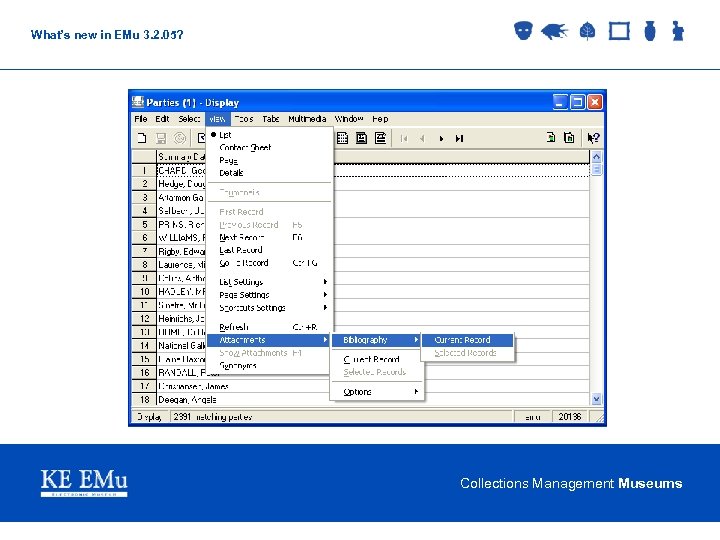The image size is (720, 540).
Task: Choose Contact Sheet in View menu
Action: tap(270, 147)
